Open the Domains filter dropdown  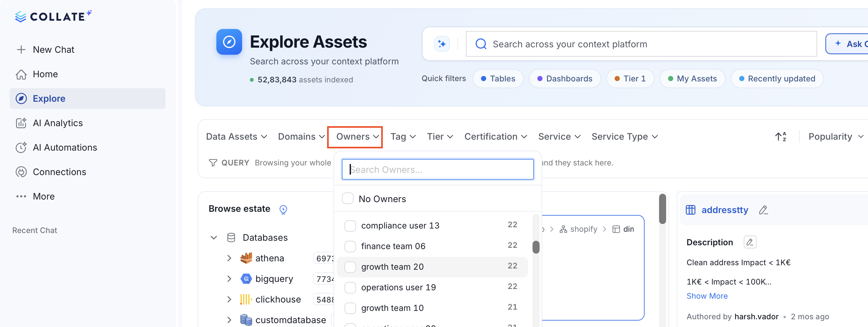click(x=301, y=137)
